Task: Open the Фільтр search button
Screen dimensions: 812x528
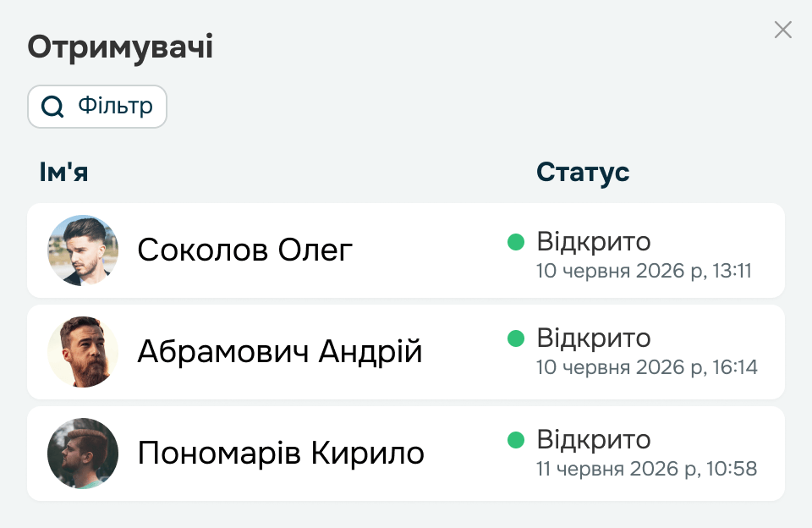Action: (97, 107)
